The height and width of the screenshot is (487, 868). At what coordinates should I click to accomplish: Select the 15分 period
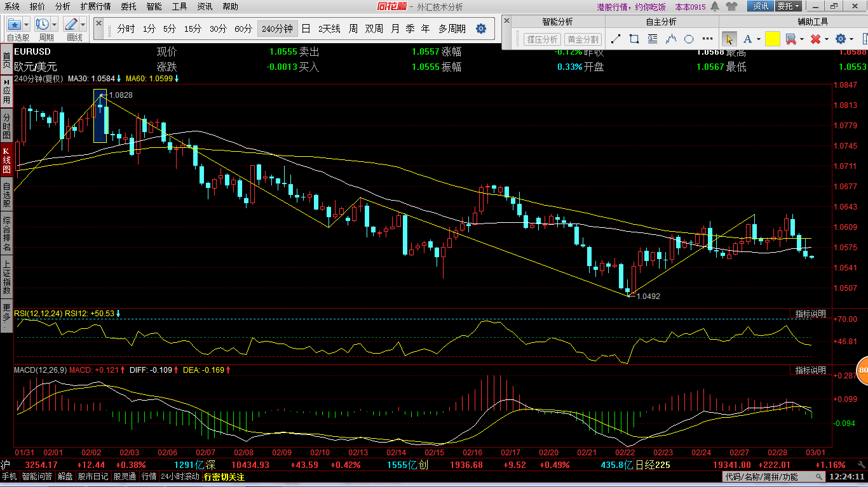pyautogui.click(x=193, y=29)
